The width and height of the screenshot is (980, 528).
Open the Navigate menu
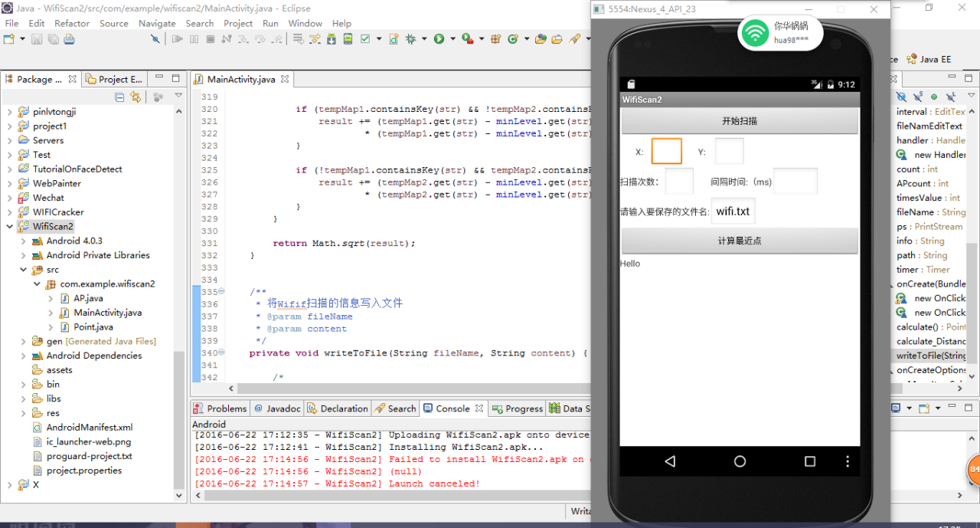click(x=157, y=23)
